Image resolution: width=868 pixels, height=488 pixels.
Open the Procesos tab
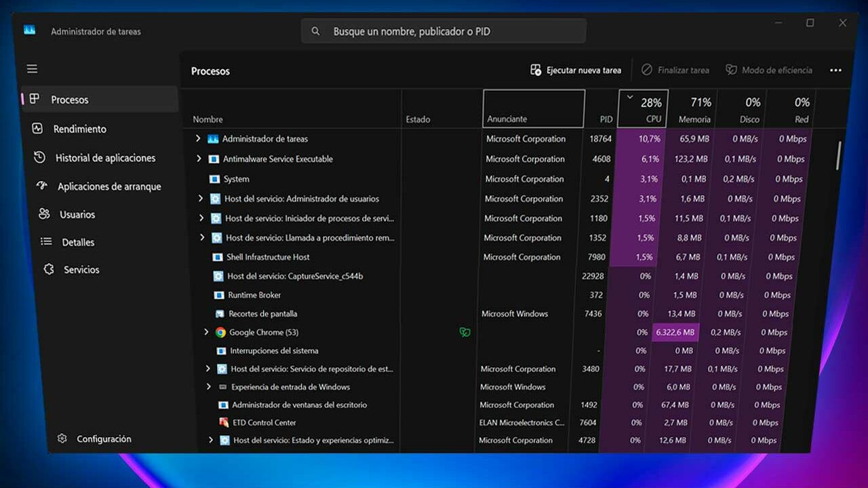(100, 100)
